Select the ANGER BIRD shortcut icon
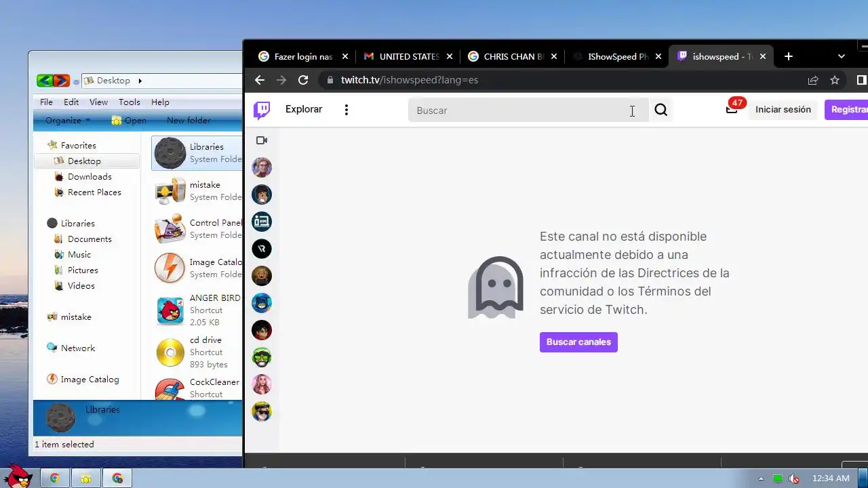 (x=170, y=310)
